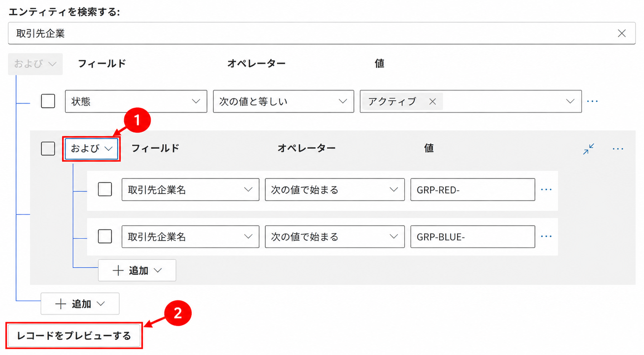This screenshot has height=355, width=644.
Task: Remove the アクティブ value tag
Action: click(433, 101)
